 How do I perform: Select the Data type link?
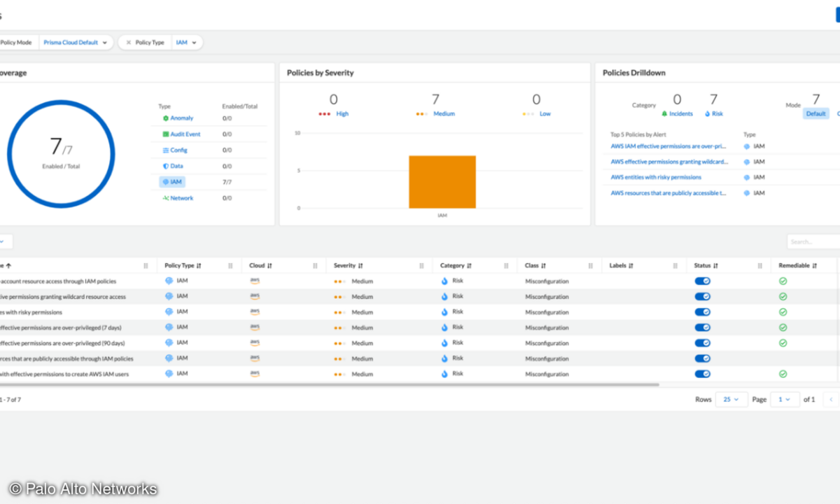pos(176,167)
